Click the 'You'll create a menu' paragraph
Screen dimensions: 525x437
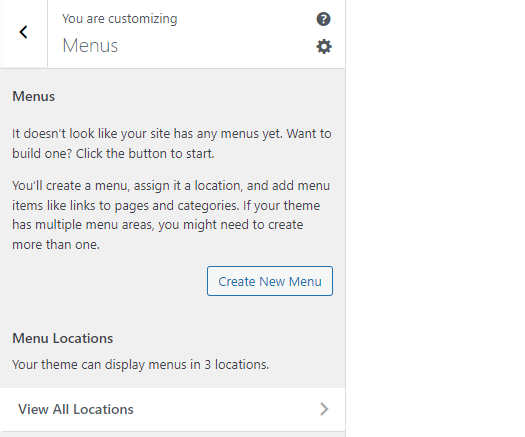tap(171, 215)
